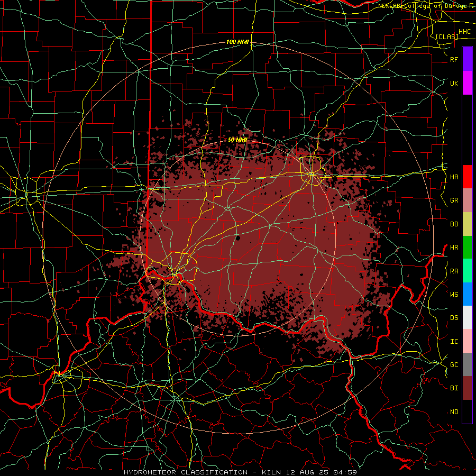Click the radar site dot at map center

[238, 238]
